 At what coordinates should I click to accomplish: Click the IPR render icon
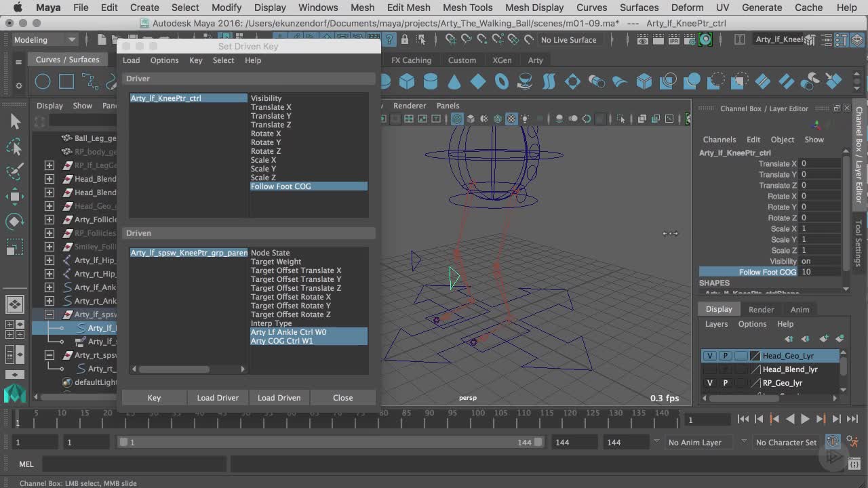coord(673,40)
